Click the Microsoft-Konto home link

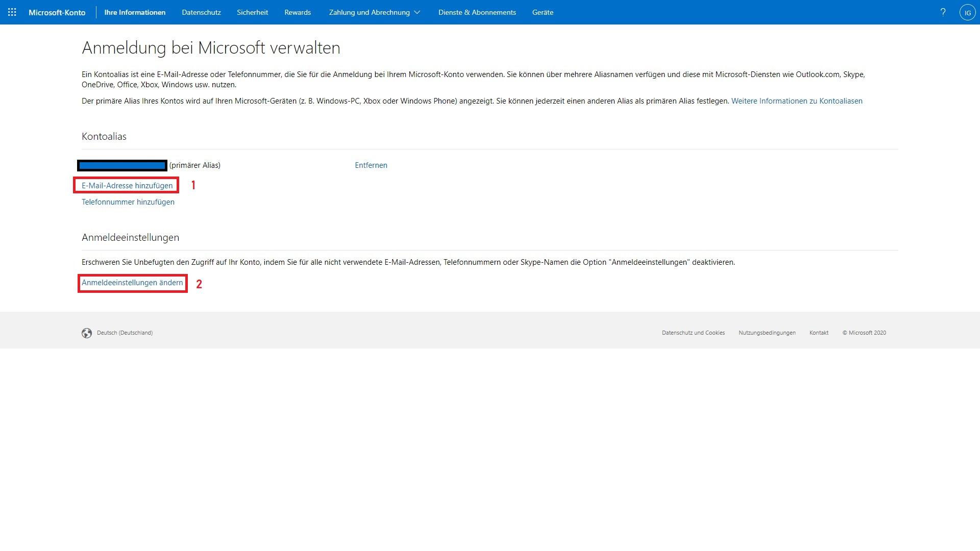click(x=57, y=12)
